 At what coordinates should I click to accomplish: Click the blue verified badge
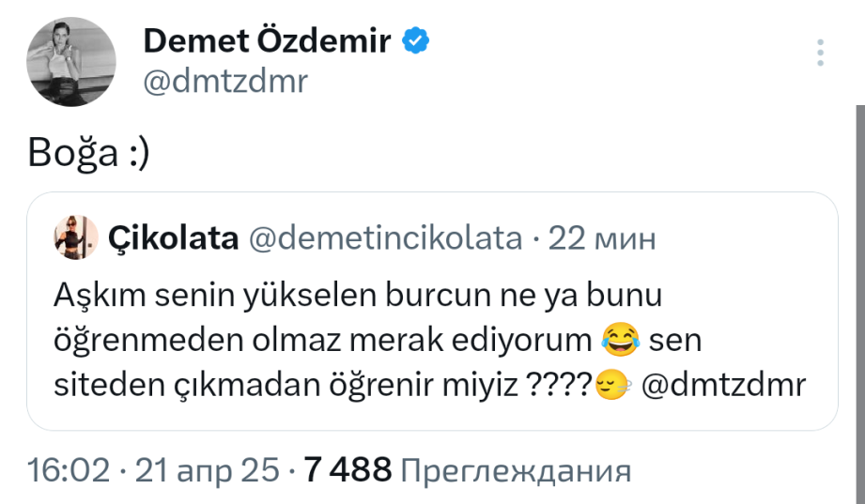[x=417, y=41]
